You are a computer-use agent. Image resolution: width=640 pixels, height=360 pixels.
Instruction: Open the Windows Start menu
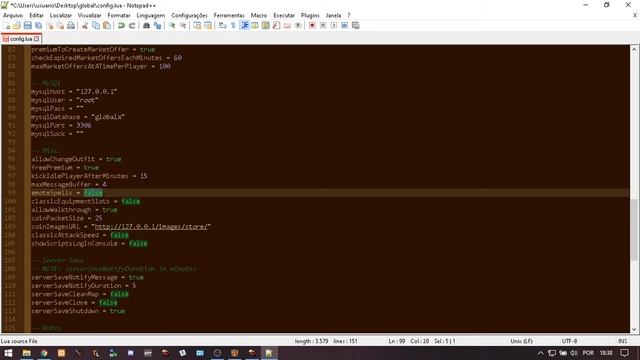click(x=8, y=353)
